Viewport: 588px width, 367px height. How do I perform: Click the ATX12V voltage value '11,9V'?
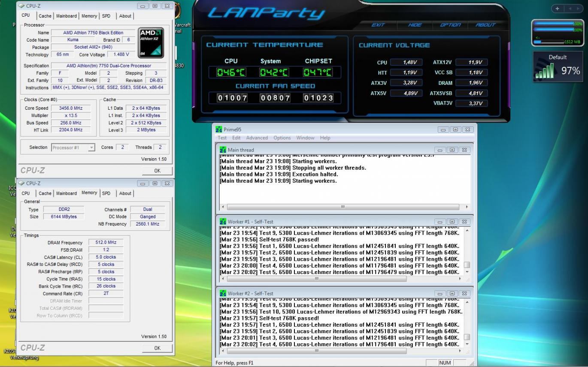(x=473, y=63)
